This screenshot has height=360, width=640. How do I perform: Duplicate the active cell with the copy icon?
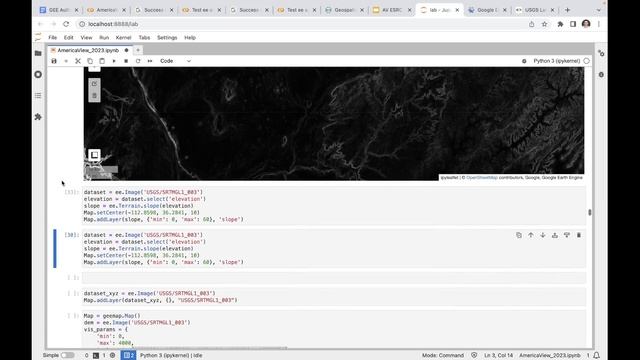click(x=519, y=235)
